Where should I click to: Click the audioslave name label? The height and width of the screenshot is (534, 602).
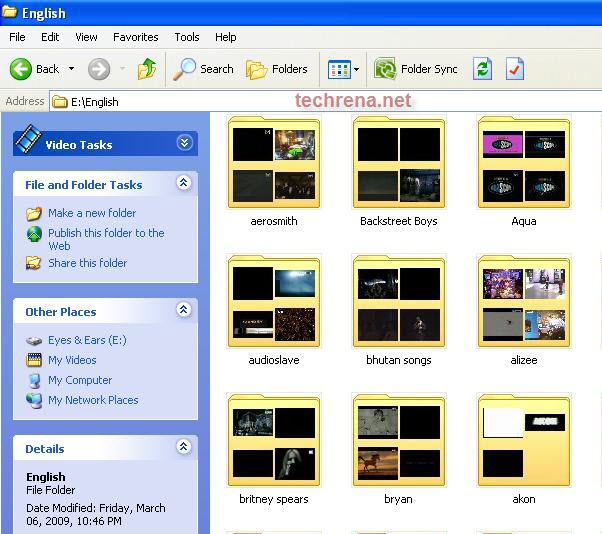pyautogui.click(x=274, y=360)
